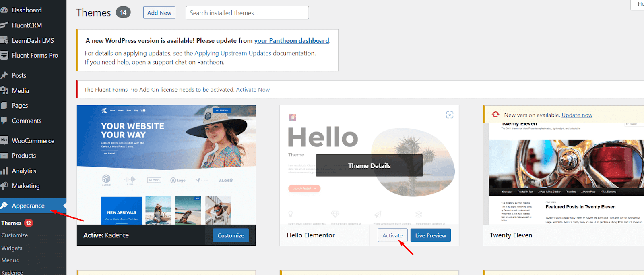This screenshot has width=644, height=275.
Task: Click the Analytics bar chart icon
Action: click(4, 171)
